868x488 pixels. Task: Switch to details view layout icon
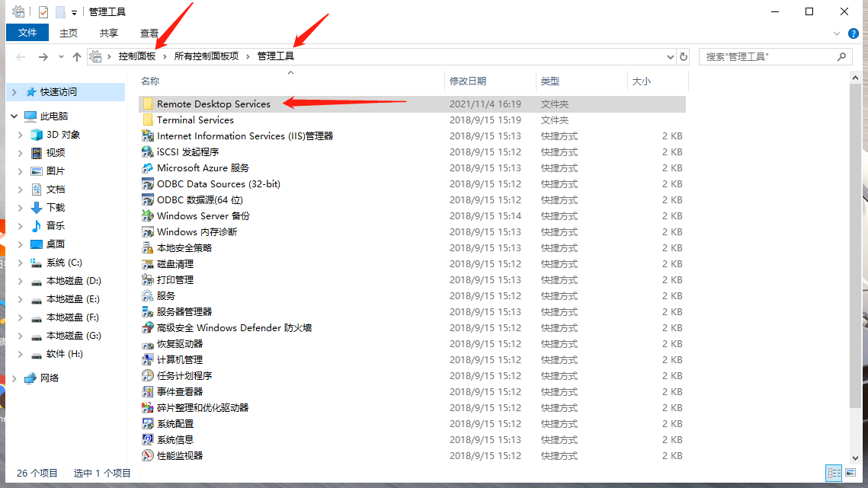(x=834, y=473)
